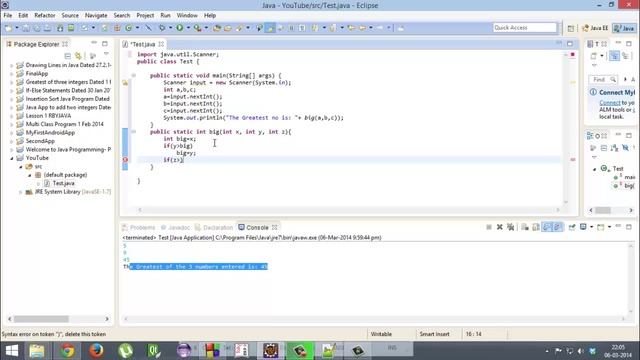Click the Remove Launch X icon in Console
The height and width of the screenshot is (360, 640).
click(x=500, y=227)
